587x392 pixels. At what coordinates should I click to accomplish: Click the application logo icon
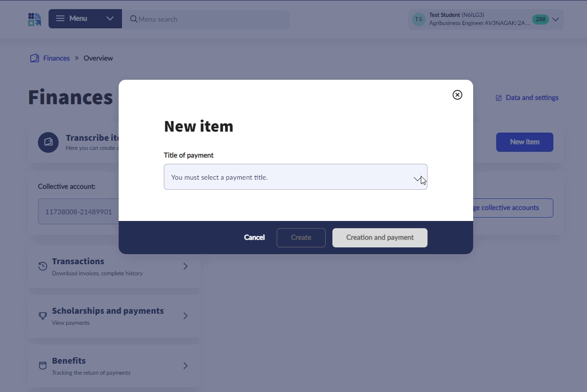coord(35,20)
